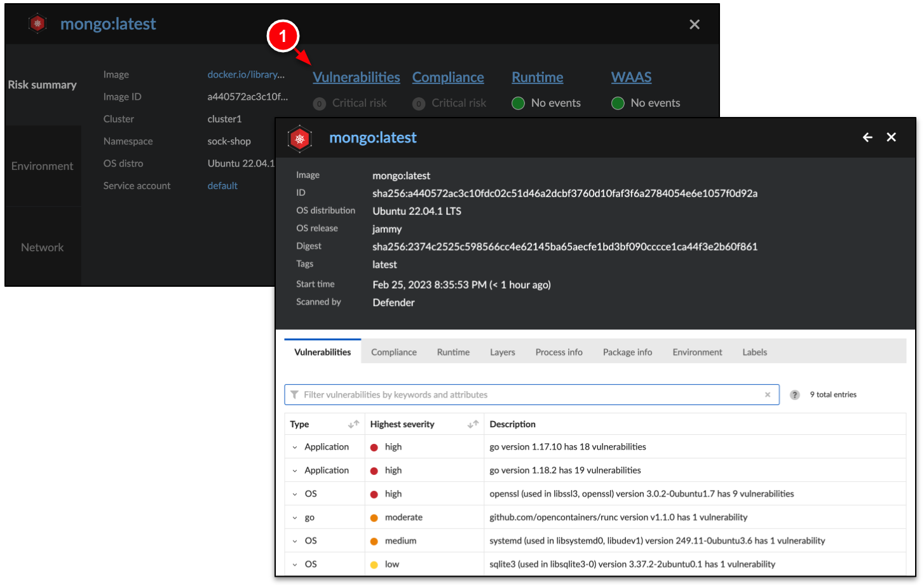Viewport: 924px width, 585px height.
Task: Select Risk summary in the background side menu
Action: (43, 85)
